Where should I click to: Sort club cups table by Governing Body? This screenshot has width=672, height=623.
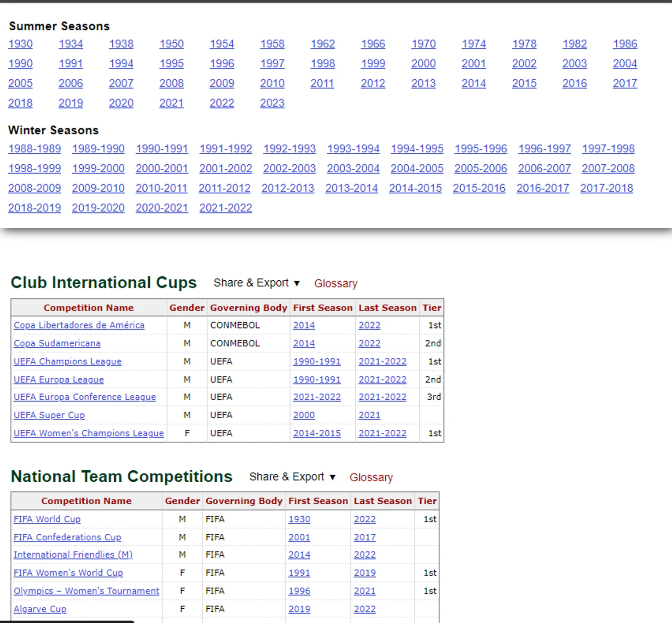pos(249,308)
